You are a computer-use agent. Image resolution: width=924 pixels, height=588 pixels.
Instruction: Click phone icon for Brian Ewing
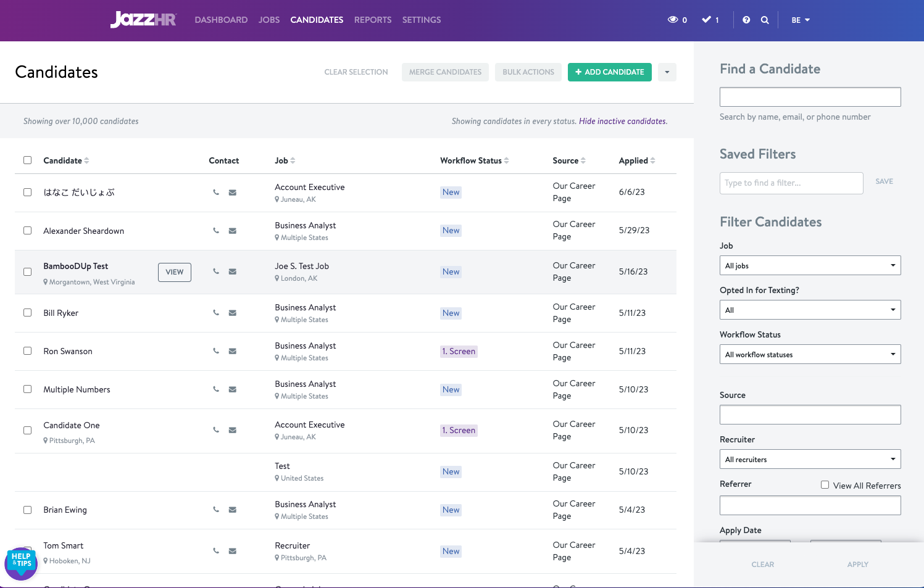(x=216, y=510)
